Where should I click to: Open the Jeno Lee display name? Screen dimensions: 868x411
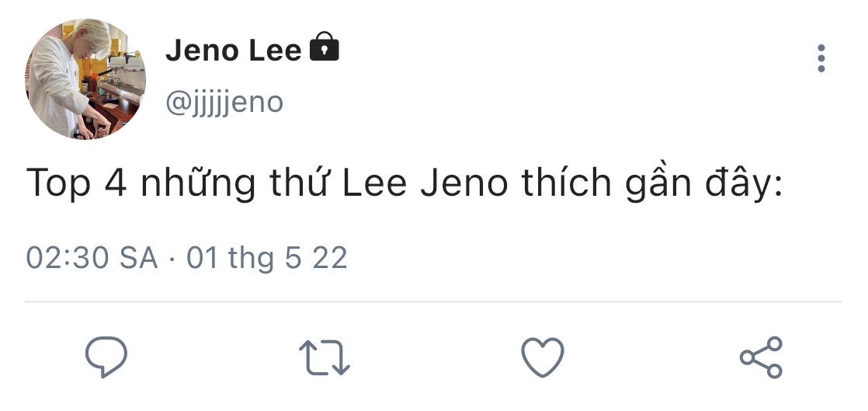coord(233,51)
